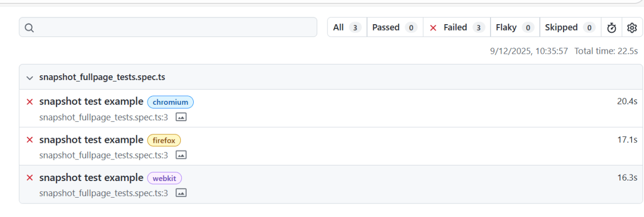The image size is (644, 217).
Task: Filter by Failed tests
Action: [457, 27]
